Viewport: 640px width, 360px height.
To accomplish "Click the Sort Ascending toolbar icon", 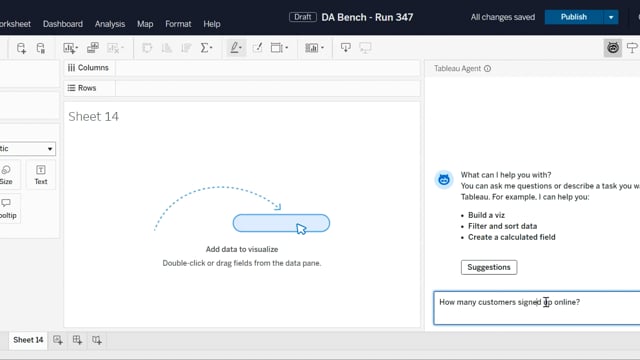I will [x=167, y=48].
